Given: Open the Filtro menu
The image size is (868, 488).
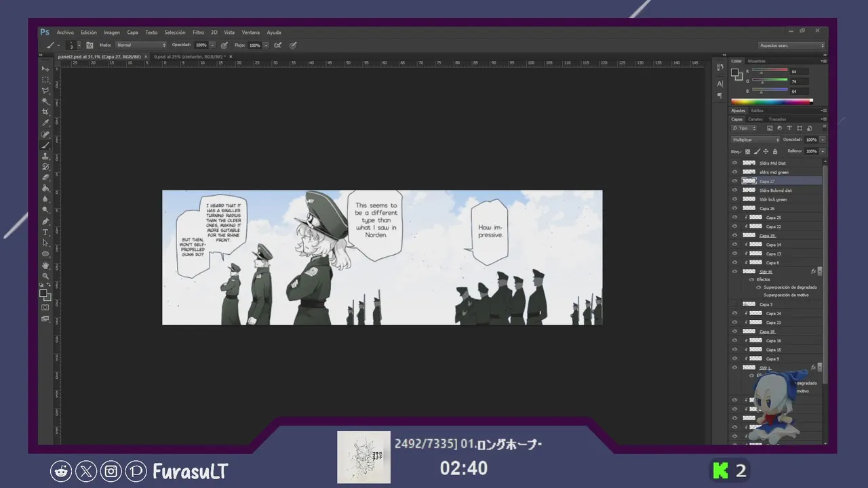Looking at the screenshot, I should (x=198, y=33).
